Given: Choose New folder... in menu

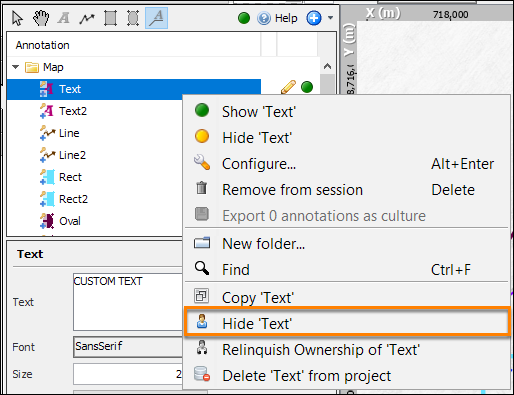Looking at the screenshot, I should 347,244.
